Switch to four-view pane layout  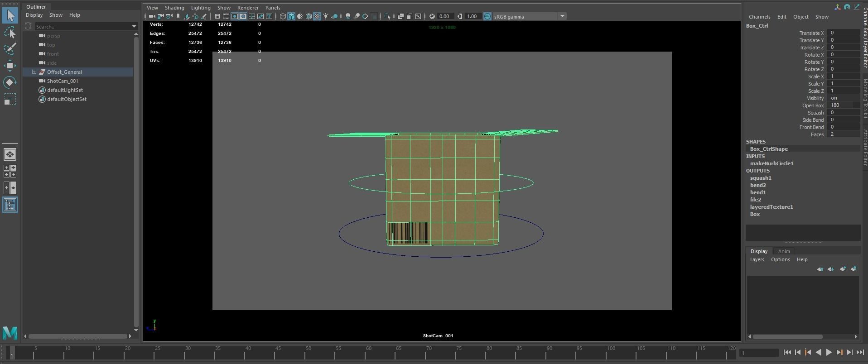click(x=10, y=171)
